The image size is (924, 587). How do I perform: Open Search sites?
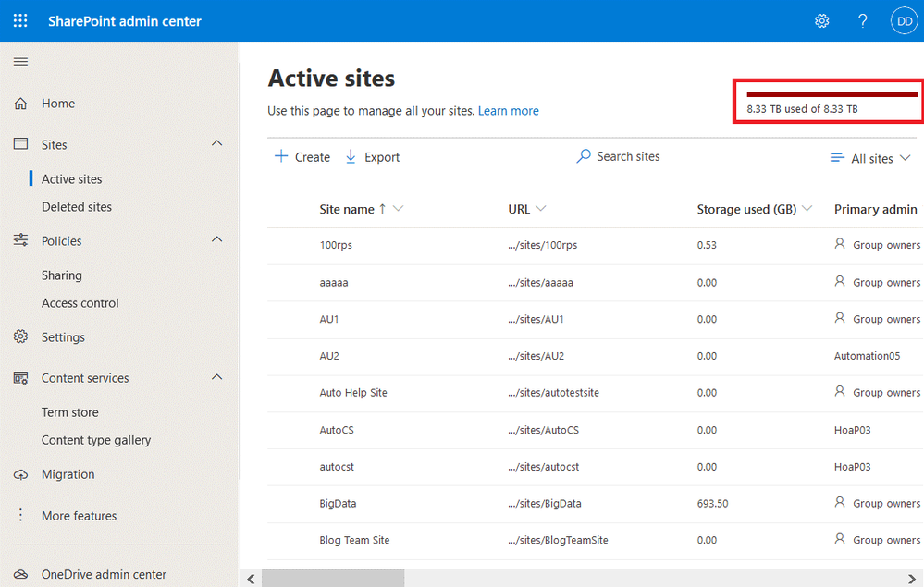(x=617, y=156)
